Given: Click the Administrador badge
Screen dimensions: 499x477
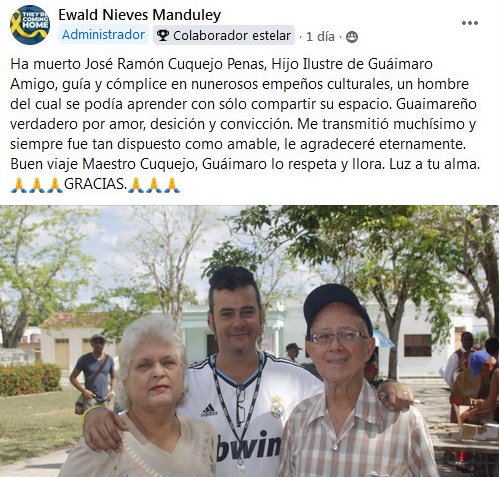Looking at the screenshot, I should [x=103, y=35].
